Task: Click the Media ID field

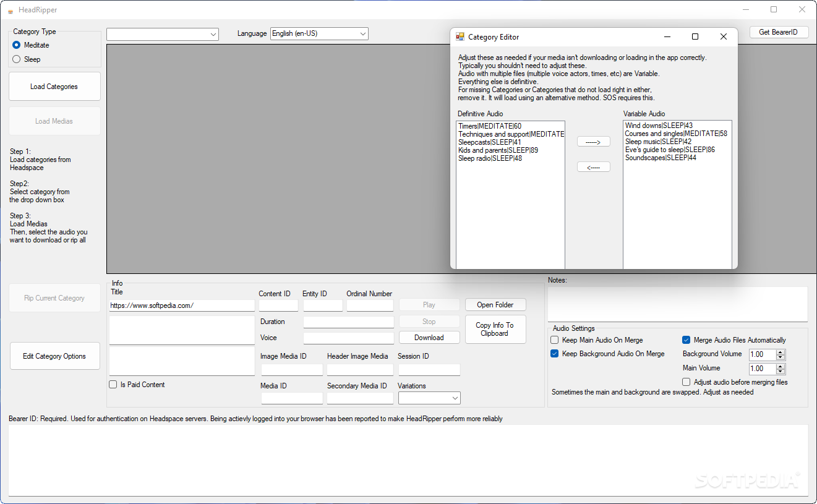Action: tap(292, 398)
